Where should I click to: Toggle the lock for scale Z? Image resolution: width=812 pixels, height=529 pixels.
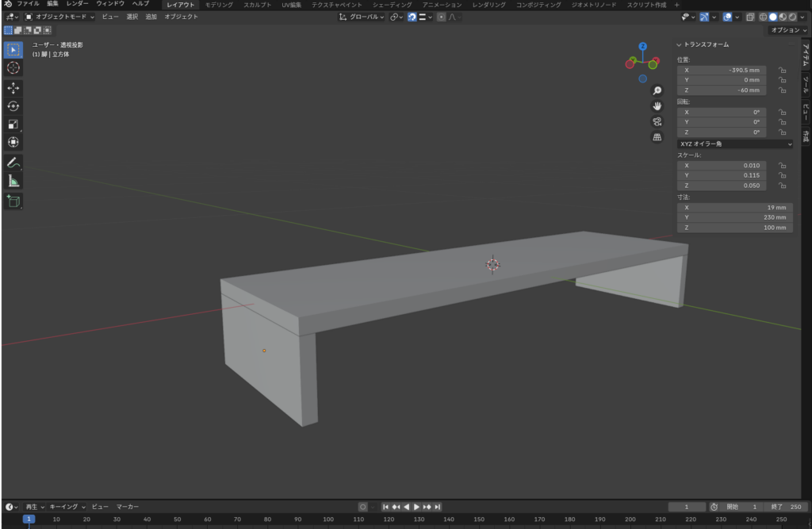782,186
